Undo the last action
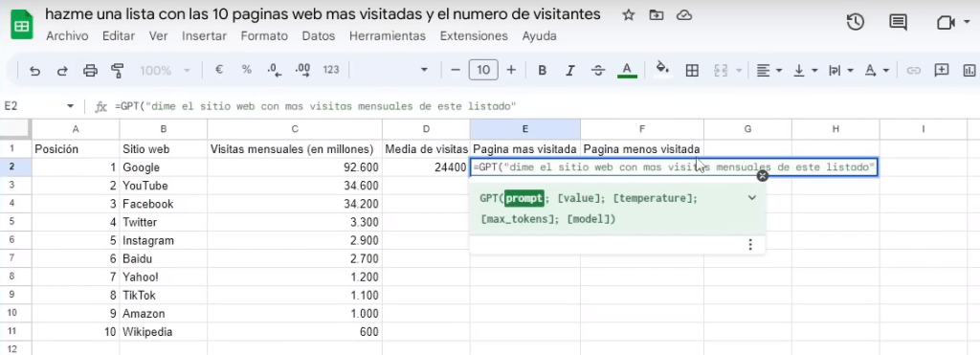The width and height of the screenshot is (980, 355). (x=35, y=71)
